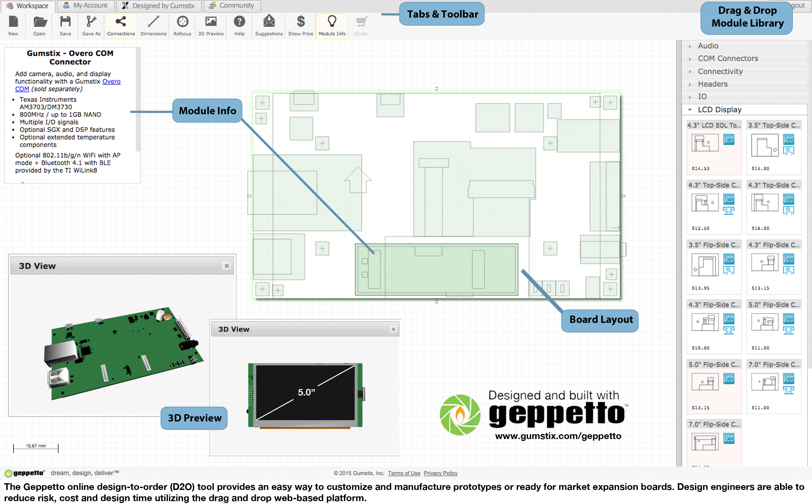Open the Designed by Gumstix tab

click(159, 6)
